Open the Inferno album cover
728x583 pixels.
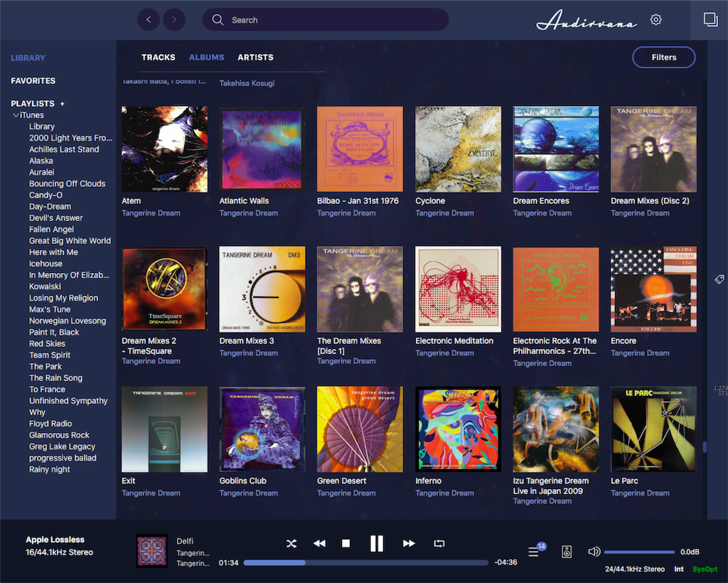coord(458,429)
